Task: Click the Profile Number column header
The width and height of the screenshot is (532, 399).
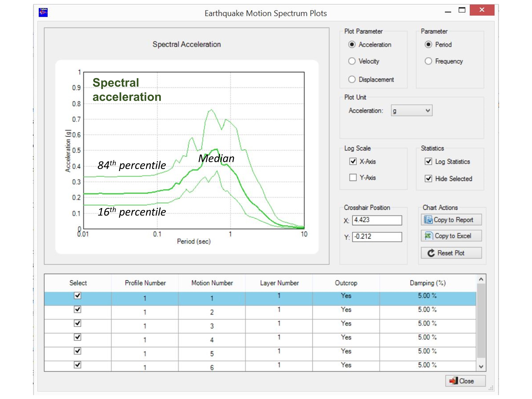Action: point(145,283)
